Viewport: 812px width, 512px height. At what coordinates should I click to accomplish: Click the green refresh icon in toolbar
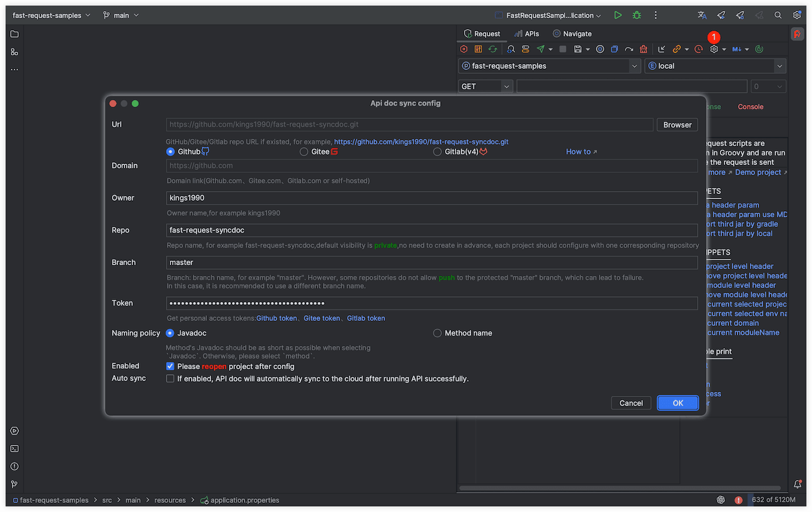[x=493, y=49]
